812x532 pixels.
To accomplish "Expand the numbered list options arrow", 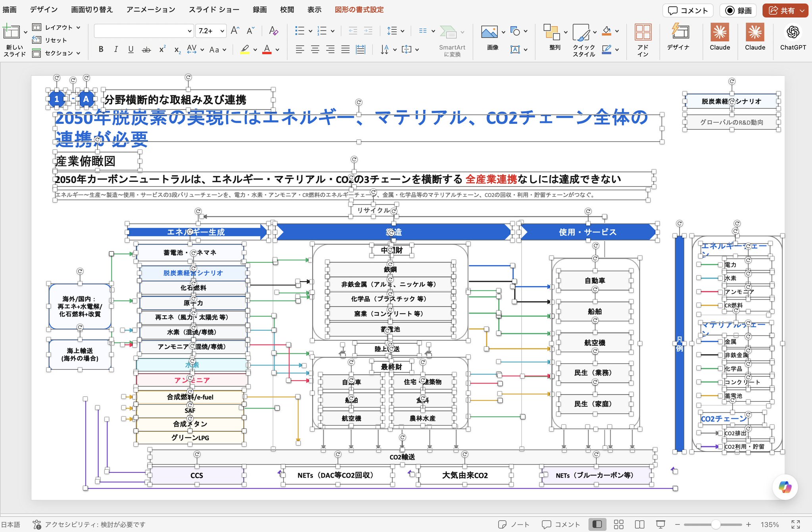I will coord(332,31).
